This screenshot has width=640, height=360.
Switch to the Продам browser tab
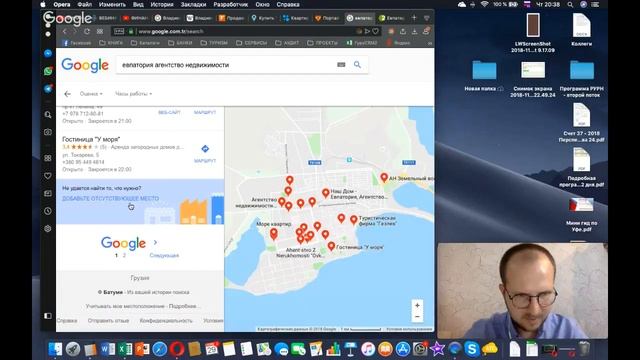pyautogui.click(x=231, y=18)
